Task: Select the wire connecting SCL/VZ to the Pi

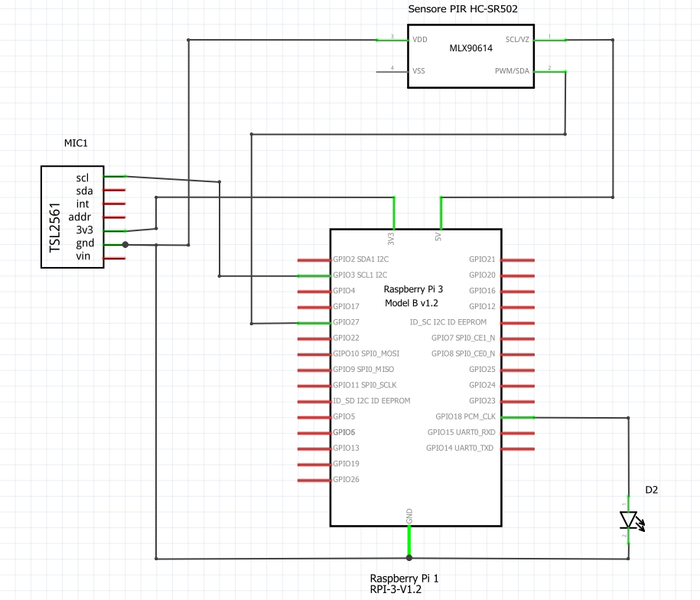Action: tap(611, 115)
